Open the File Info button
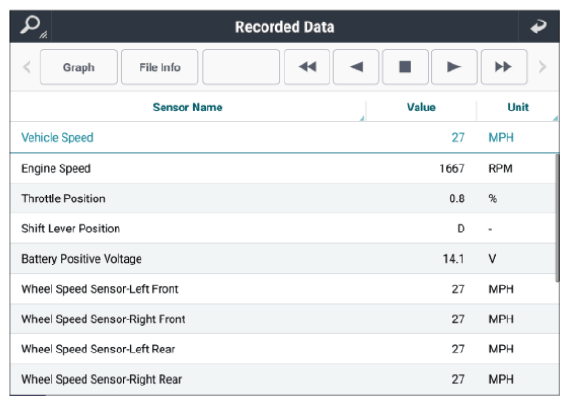This screenshot has height=405, width=569. point(160,67)
